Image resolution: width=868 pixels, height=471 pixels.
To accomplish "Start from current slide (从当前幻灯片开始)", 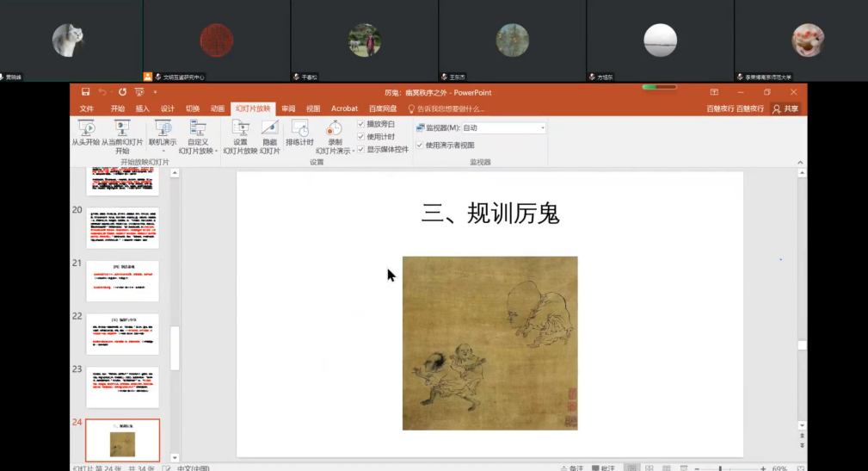I will (x=122, y=137).
